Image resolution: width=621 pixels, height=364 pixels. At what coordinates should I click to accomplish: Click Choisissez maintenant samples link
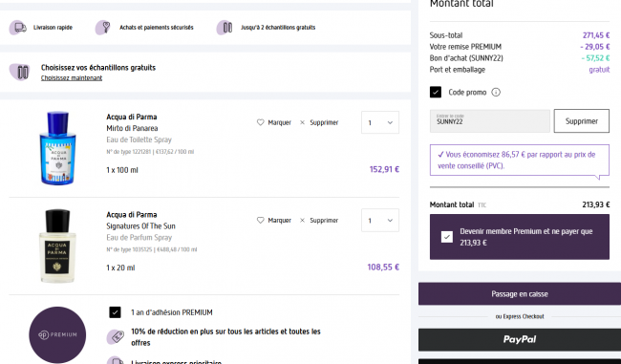(x=72, y=78)
